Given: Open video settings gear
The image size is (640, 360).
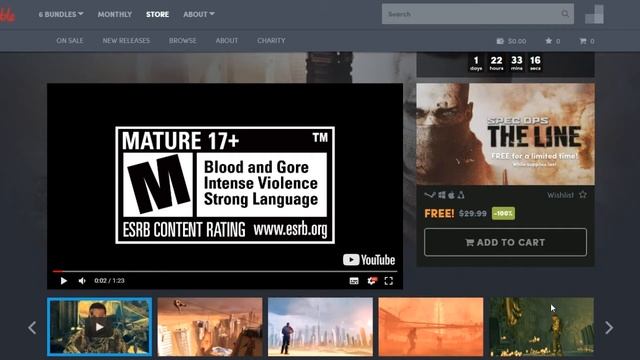Looking at the screenshot, I should 371,281.
